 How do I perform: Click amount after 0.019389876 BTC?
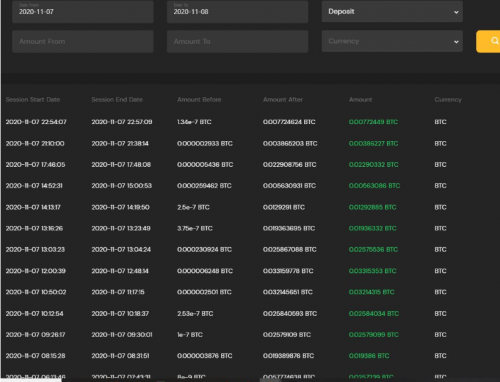[288, 356]
